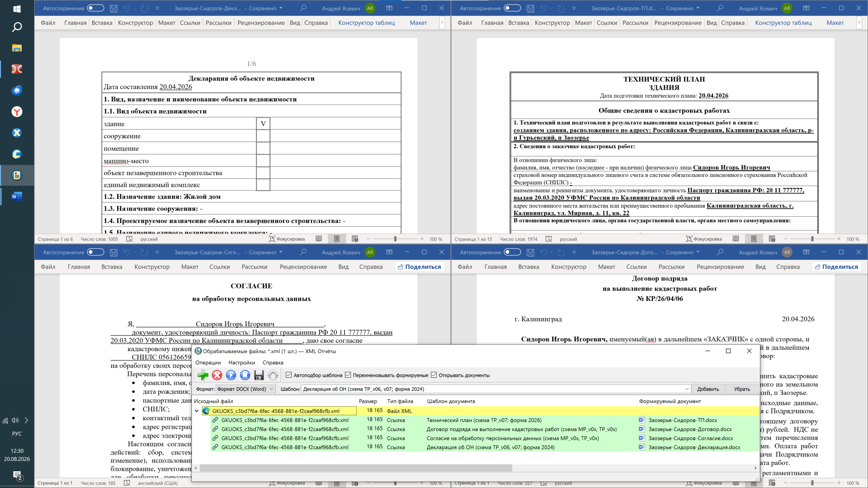Viewport: 868px width, 488px height.
Task: Open settings gear icon in XML Отчёты toolbar
Action: [273, 375]
